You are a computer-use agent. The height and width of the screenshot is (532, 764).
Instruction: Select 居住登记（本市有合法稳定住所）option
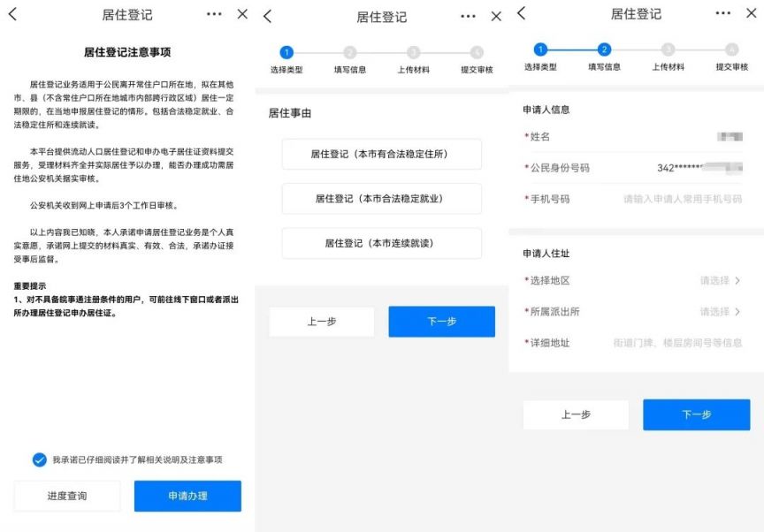[x=381, y=154]
